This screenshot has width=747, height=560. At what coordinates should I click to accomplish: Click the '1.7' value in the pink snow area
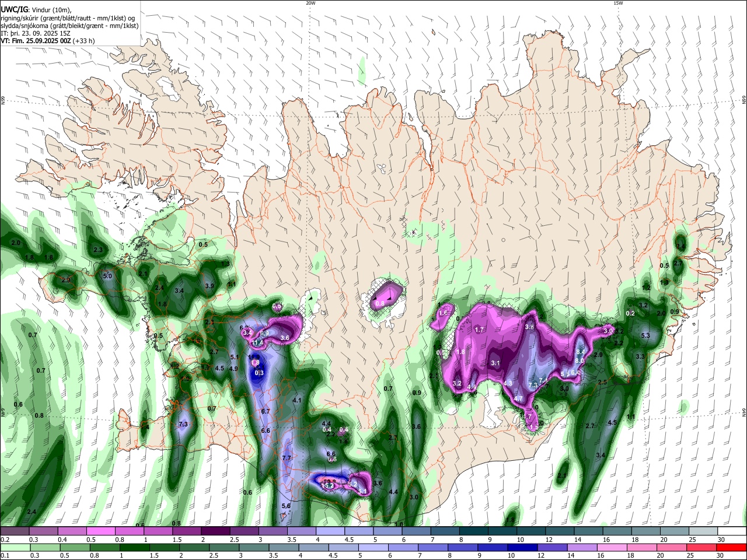(x=480, y=330)
